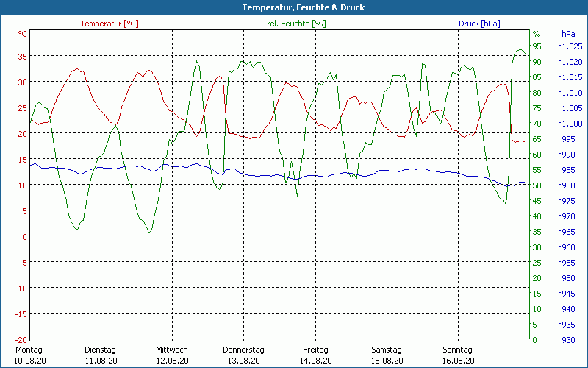Viewport: 588px width, 368px height.
Task: Click the date '14.08.20'
Action: [316, 361]
